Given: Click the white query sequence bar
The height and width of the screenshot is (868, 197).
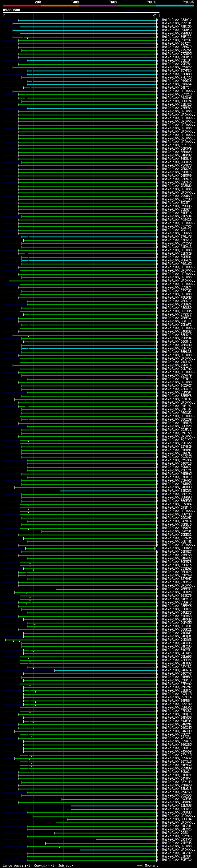Looking at the screenshot, I should tap(81, 12).
